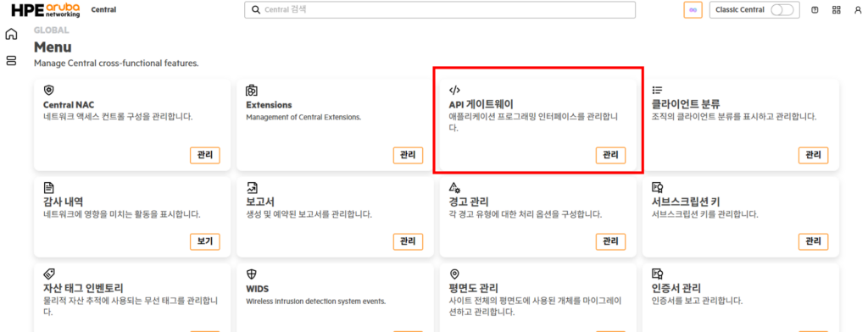Screen dimensions: 868x332
Task: Open the user profile icon
Action: tap(858, 10)
